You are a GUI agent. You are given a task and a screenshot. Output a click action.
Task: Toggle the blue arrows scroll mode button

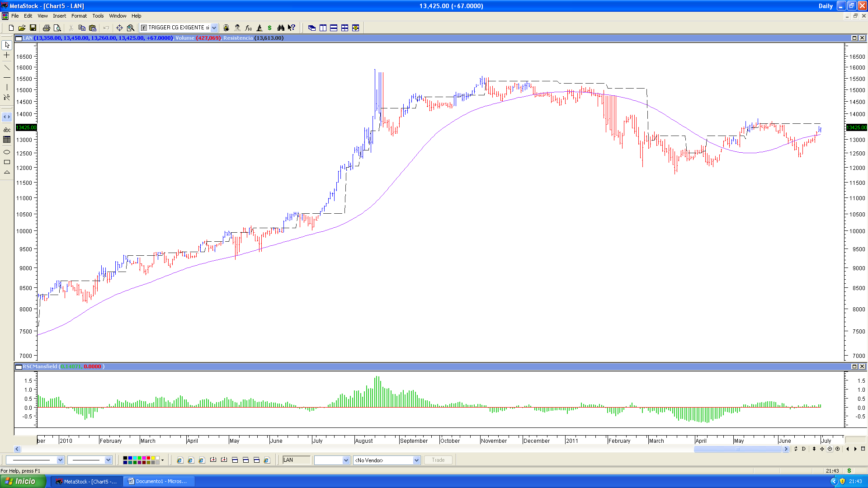[x=7, y=117]
